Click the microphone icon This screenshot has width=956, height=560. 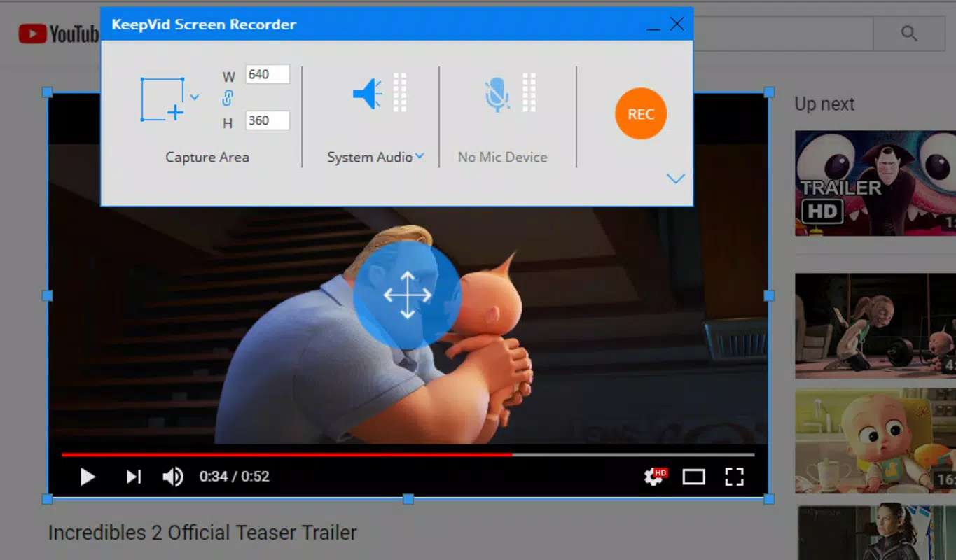(x=497, y=94)
